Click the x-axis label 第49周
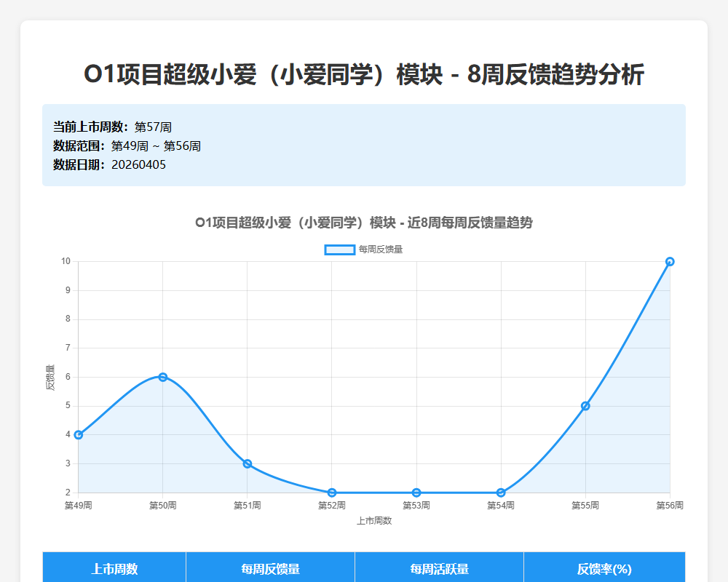The image size is (728, 582). 79,506
